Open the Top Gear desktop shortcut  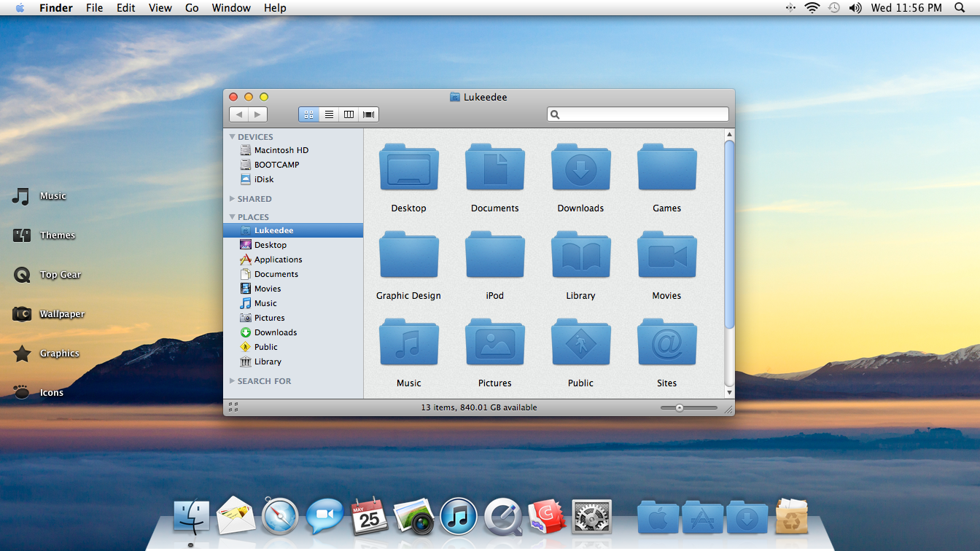(47, 275)
